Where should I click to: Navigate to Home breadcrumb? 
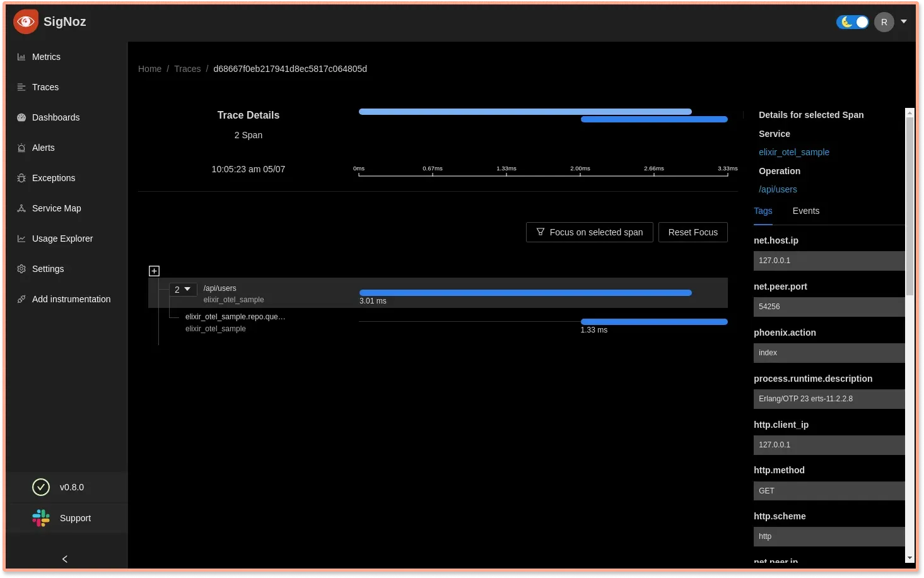click(x=149, y=69)
